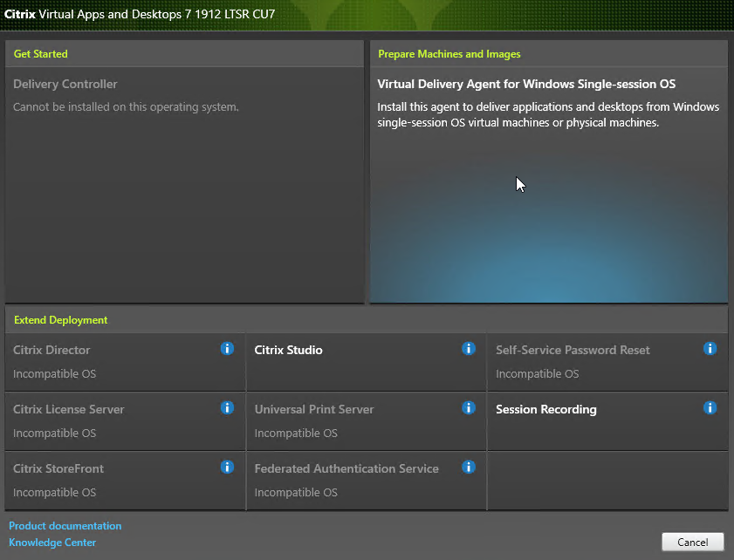
Task: Show info for Citrix Studio
Action: pyautogui.click(x=469, y=349)
